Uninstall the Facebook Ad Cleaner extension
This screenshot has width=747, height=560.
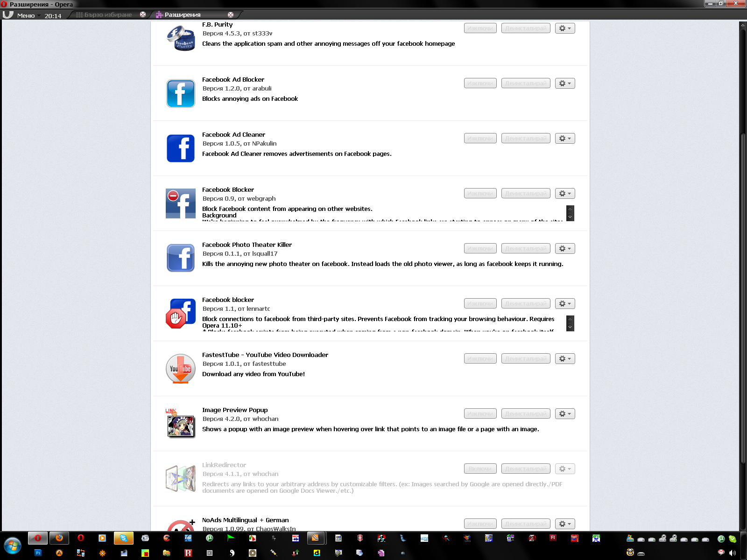(x=526, y=139)
